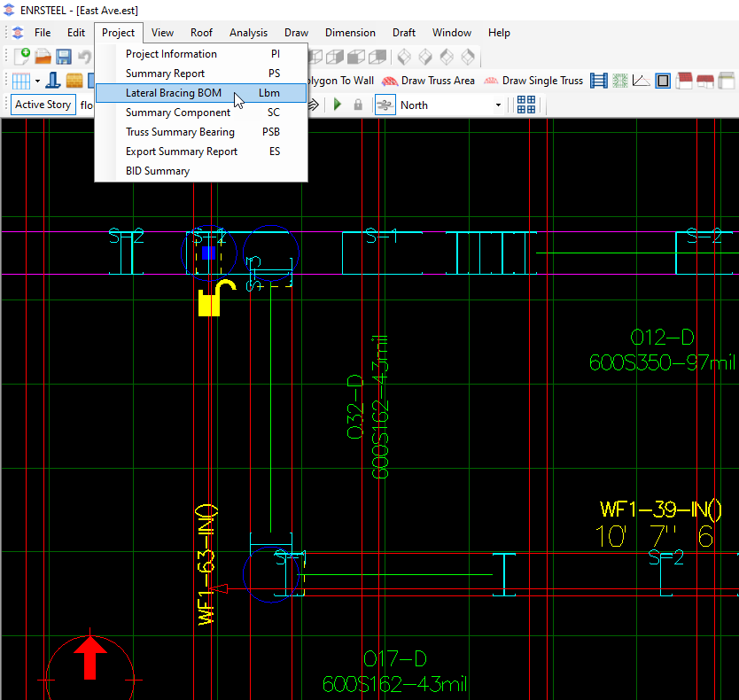Image resolution: width=739 pixels, height=700 pixels.
Task: Click the blue ladder framing icon
Action: point(599,81)
